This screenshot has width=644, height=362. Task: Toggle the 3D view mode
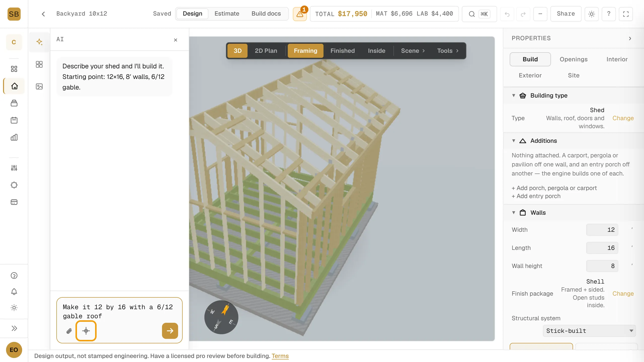pos(237,51)
